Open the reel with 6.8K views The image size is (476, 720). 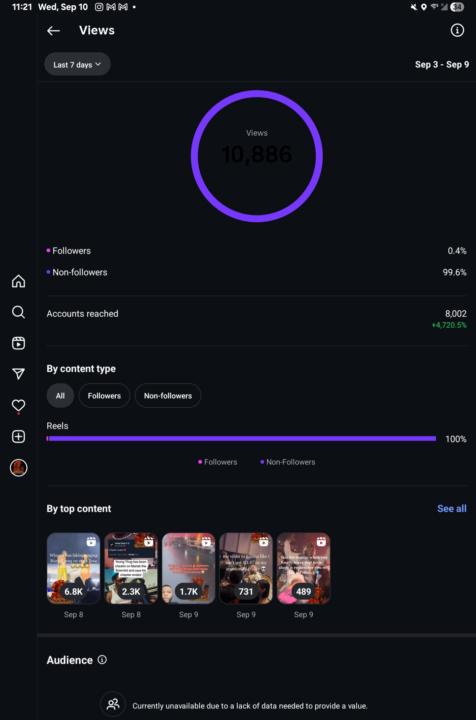[73, 568]
